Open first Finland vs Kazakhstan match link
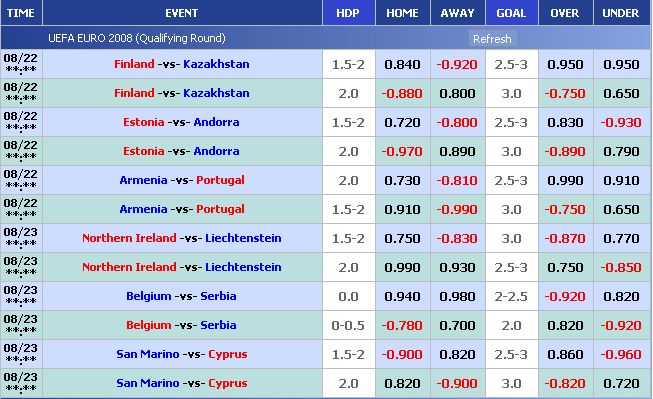This screenshot has width=653, height=399. [x=182, y=64]
